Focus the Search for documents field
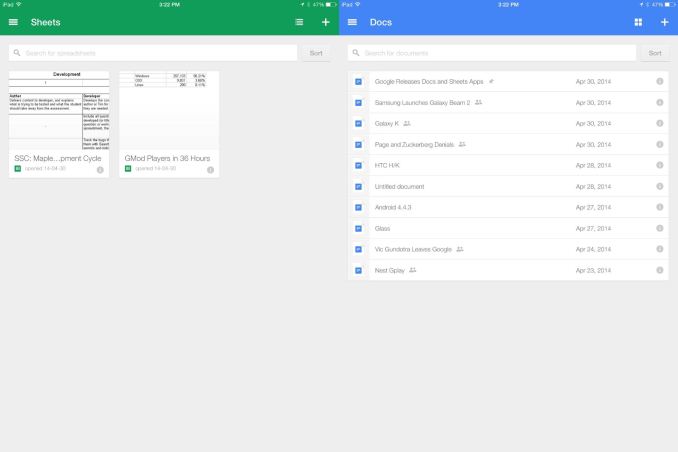The width and height of the screenshot is (678, 452). [x=492, y=53]
